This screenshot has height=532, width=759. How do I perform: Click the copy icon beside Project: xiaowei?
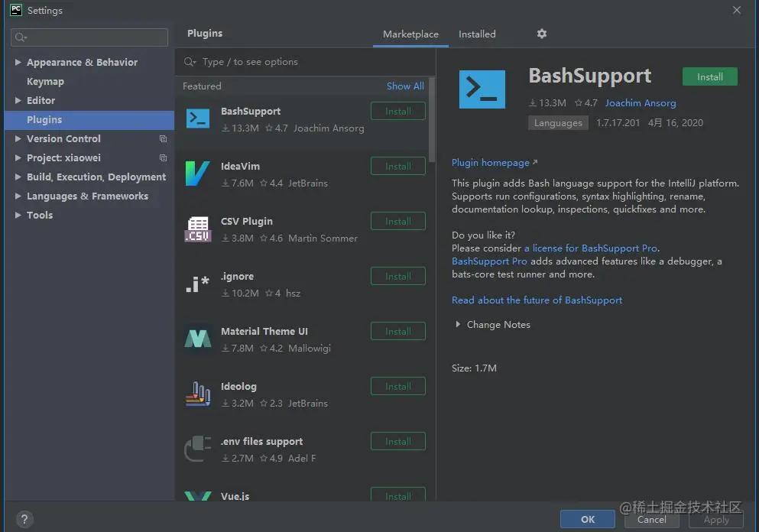tap(163, 157)
